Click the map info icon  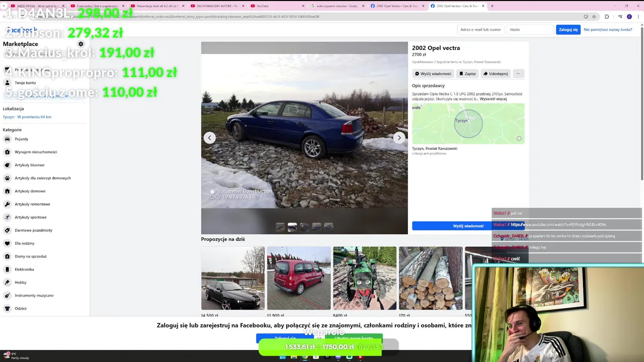pyautogui.click(x=519, y=139)
